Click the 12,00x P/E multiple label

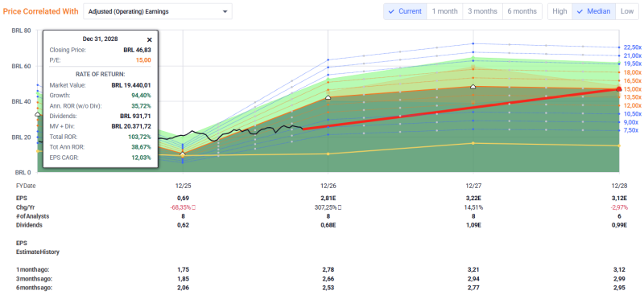pos(633,106)
